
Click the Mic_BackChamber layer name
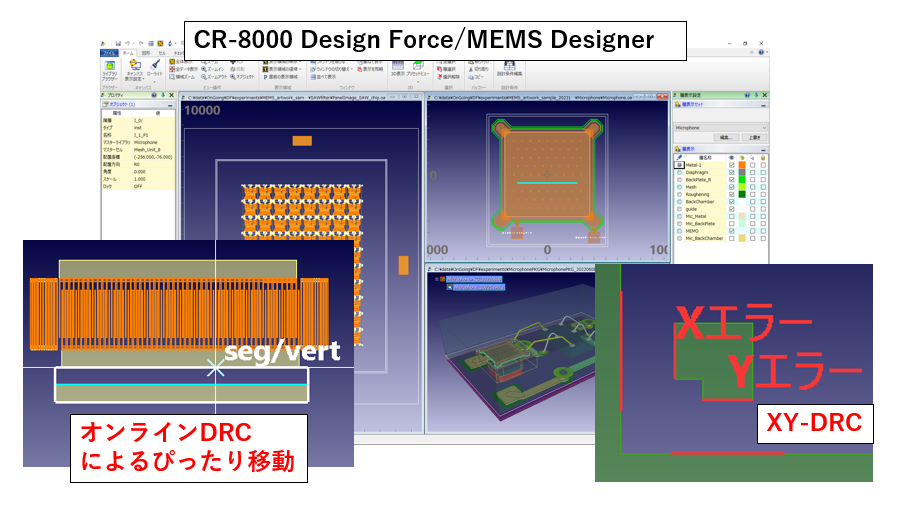click(704, 238)
